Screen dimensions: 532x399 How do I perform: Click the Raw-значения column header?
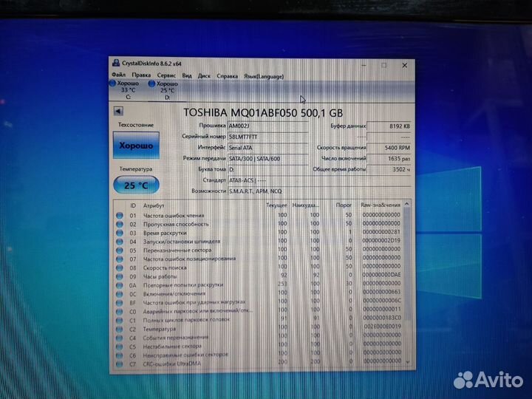coord(381,205)
